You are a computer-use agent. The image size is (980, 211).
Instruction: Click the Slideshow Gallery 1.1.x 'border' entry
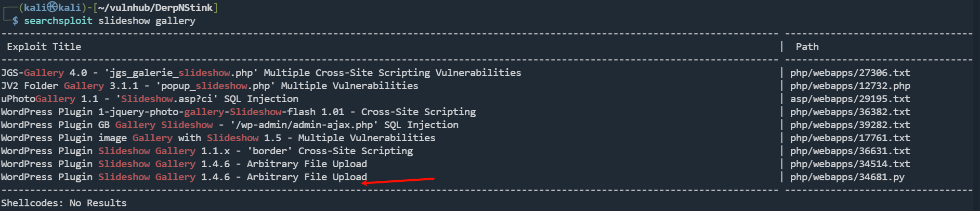(x=207, y=151)
